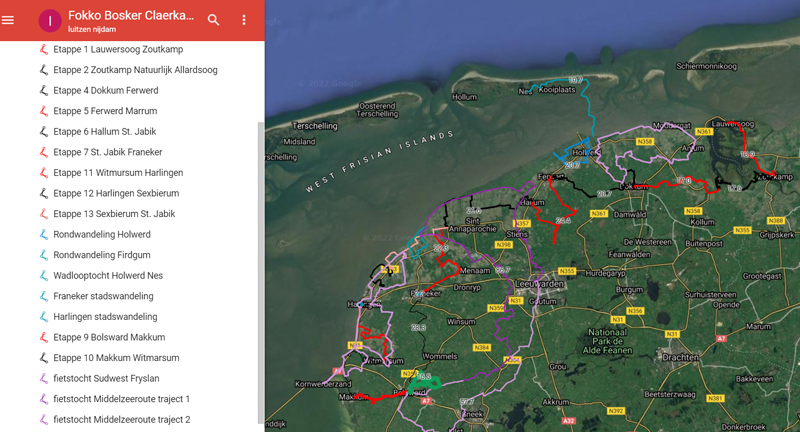Click route icon beside Etappe 1 Lauwersoog Zoutkamp

(x=44, y=49)
